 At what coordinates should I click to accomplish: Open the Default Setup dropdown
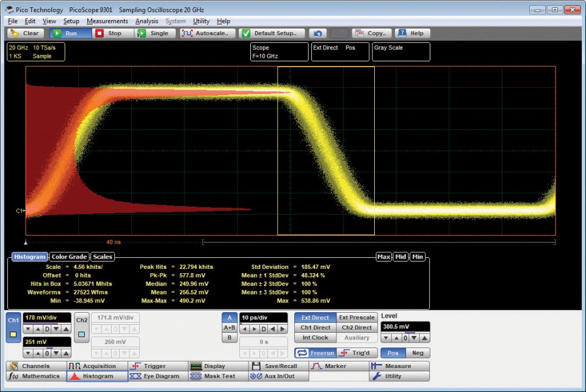point(272,34)
